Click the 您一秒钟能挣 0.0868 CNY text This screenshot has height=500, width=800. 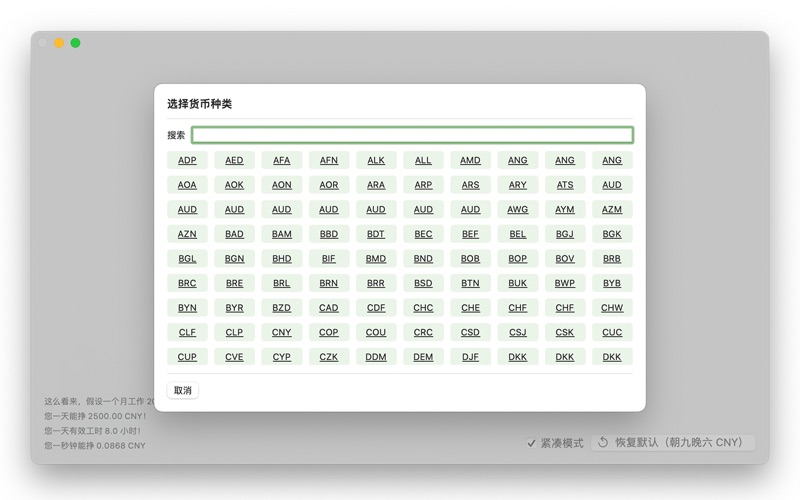click(95, 445)
